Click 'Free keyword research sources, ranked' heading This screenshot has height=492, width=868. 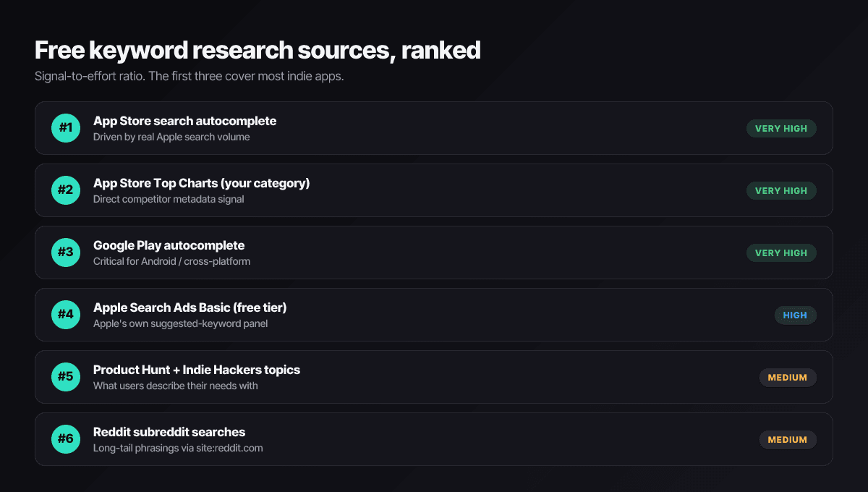pos(258,51)
